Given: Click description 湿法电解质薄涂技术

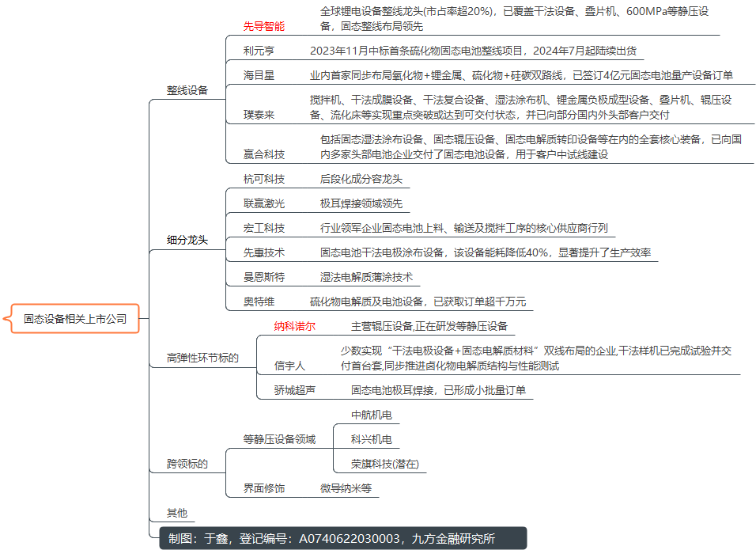Looking at the screenshot, I should (366, 277).
